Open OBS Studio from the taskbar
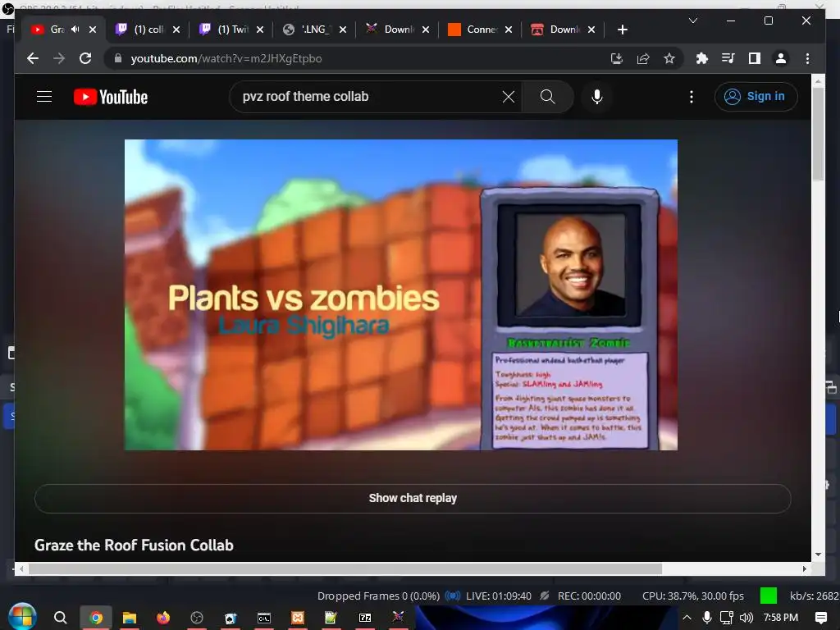Screen dimensions: 840x630 (197, 618)
